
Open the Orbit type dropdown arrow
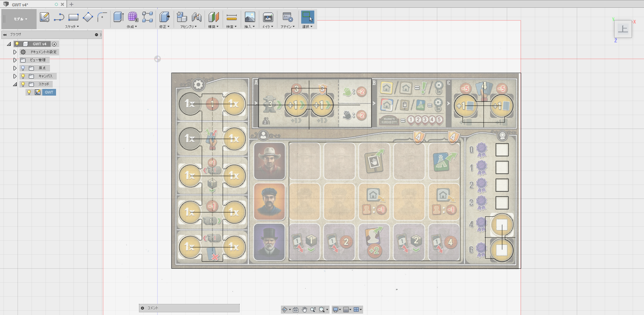pyautogui.click(x=290, y=310)
